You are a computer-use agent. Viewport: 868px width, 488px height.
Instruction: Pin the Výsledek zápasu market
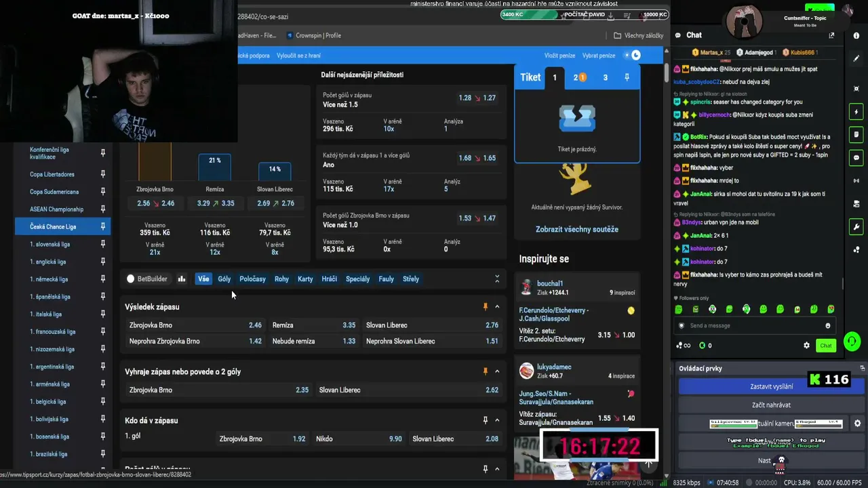click(x=485, y=307)
